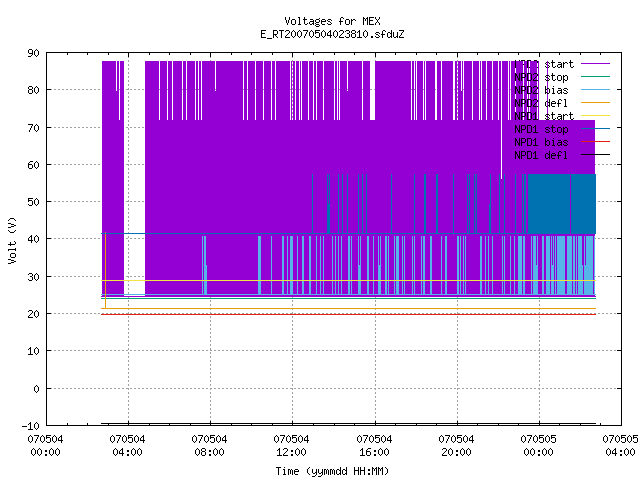Click the x-axis tick label 070504 12:00

tap(291, 446)
